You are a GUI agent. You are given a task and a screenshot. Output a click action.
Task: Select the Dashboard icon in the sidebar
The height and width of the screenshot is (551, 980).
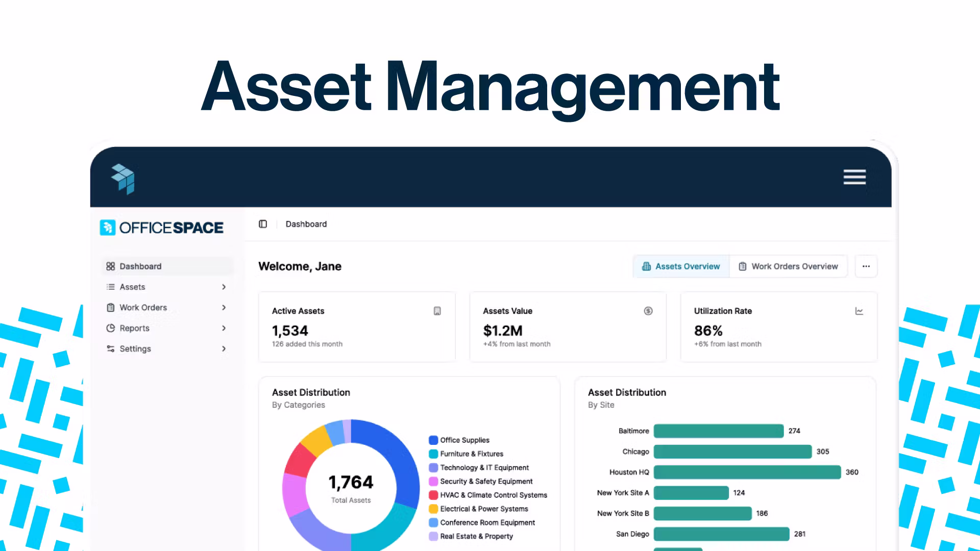(x=110, y=266)
